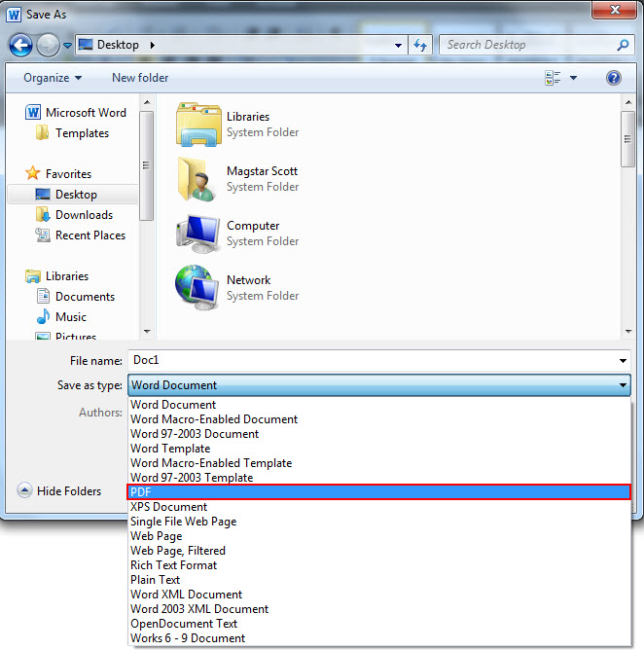Viewport: 644px width, 650px height.
Task: Choose Word Template option
Action: coord(379,449)
